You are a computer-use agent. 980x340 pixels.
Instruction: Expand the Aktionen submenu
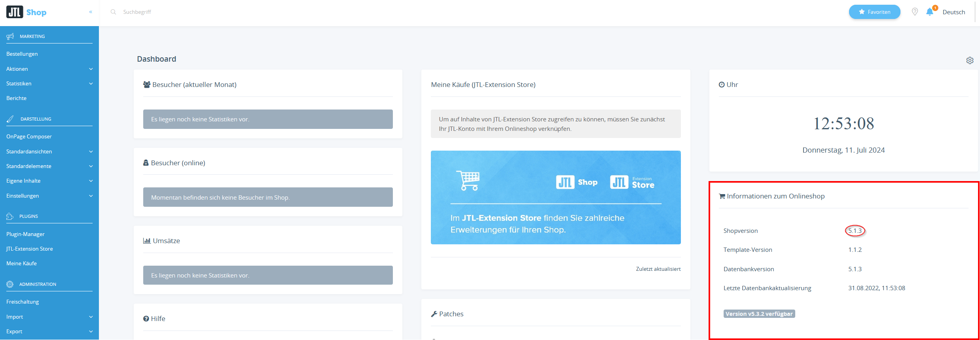[91, 69]
